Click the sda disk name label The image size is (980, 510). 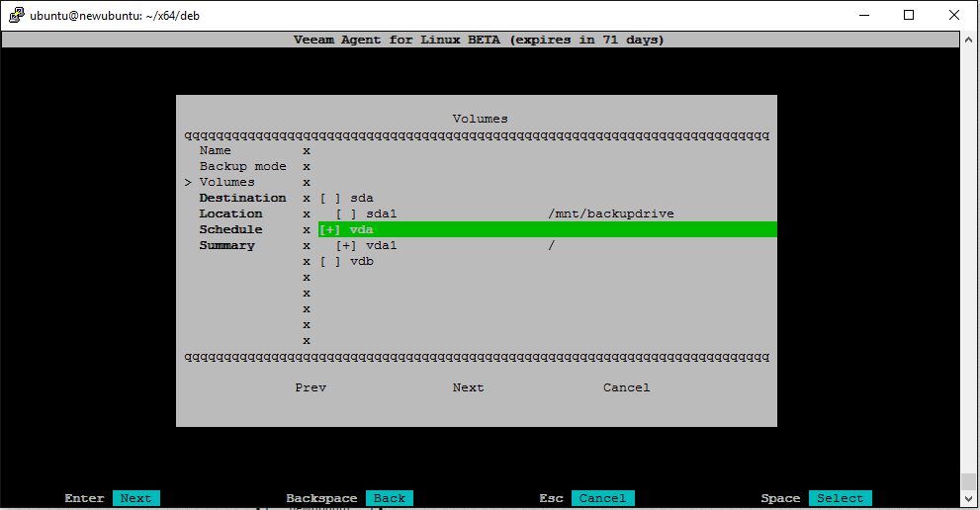pos(362,198)
